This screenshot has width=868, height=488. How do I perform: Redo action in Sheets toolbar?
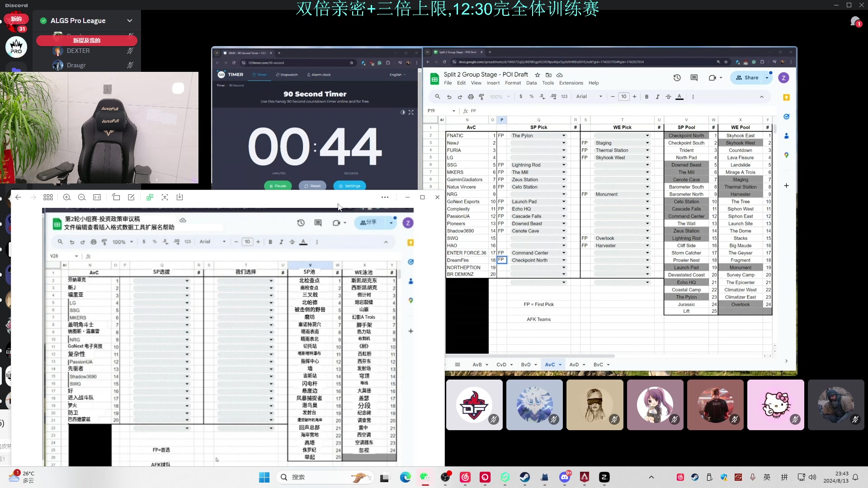click(x=460, y=97)
